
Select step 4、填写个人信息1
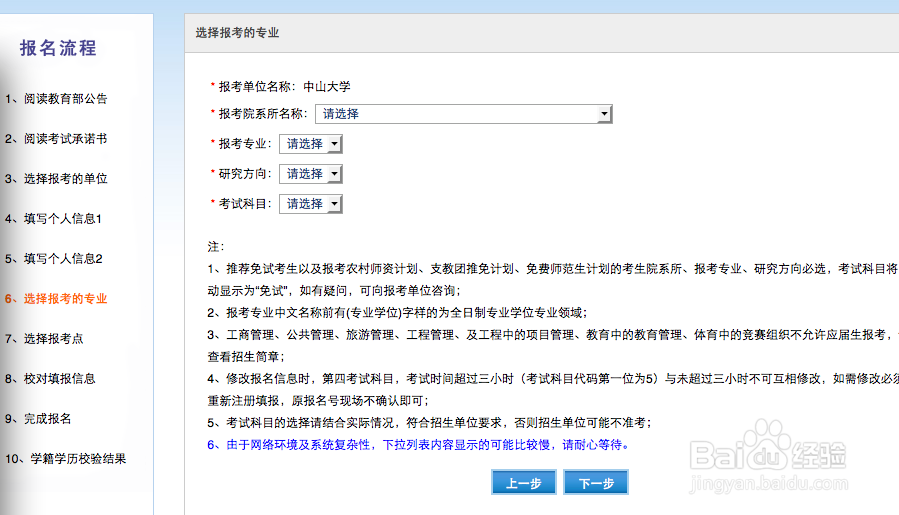(x=53, y=219)
